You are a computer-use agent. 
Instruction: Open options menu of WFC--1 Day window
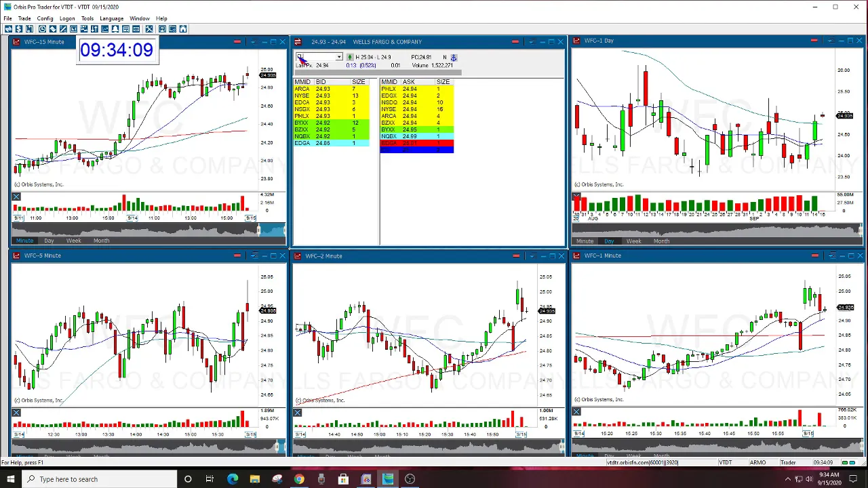click(831, 41)
